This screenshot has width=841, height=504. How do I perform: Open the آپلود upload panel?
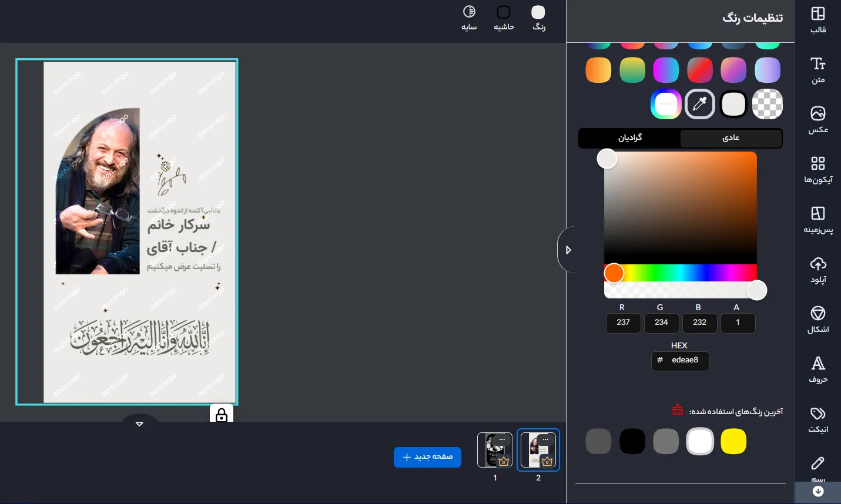click(818, 270)
